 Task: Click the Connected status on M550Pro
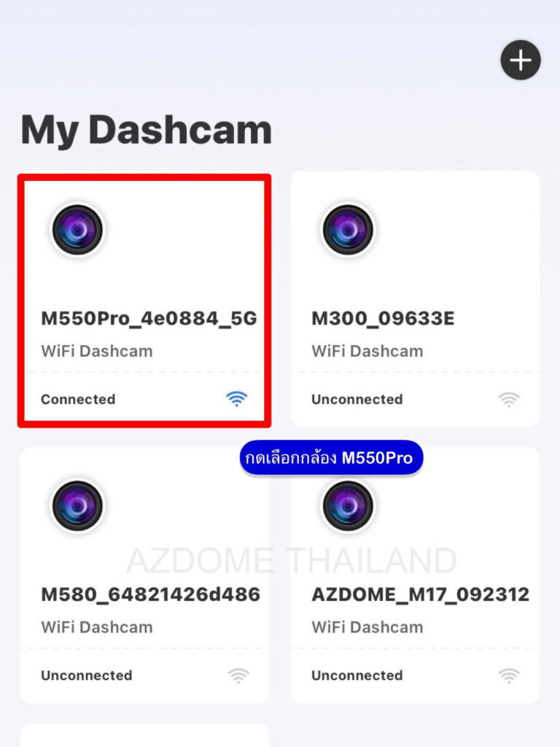coord(78,399)
